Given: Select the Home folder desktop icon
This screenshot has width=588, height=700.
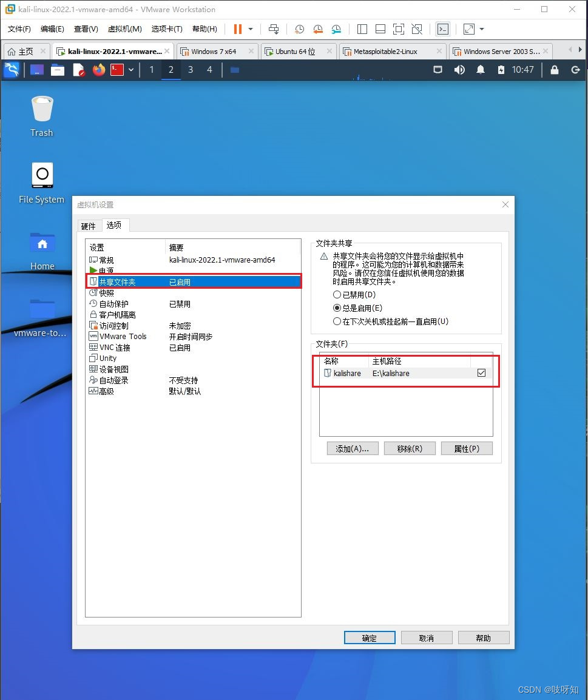Looking at the screenshot, I should coord(42,251).
